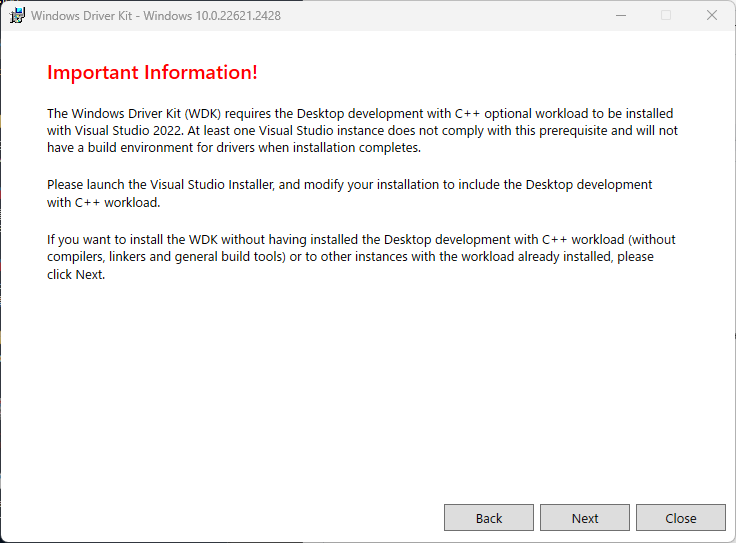The width and height of the screenshot is (736, 543).
Task: Click the paragraph starting "Please launch the Visual Studio Installer"
Action: tap(349, 193)
